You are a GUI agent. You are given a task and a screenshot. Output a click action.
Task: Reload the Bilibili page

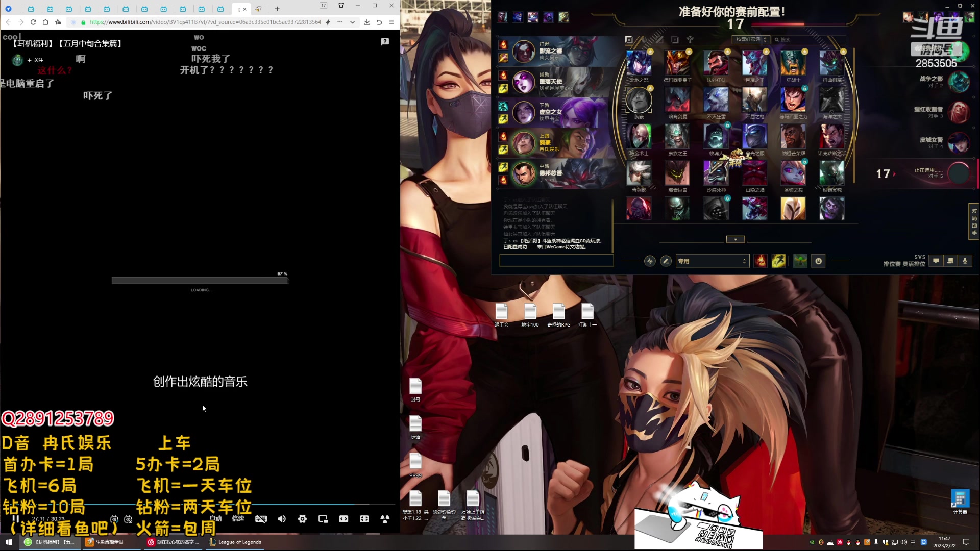point(33,22)
